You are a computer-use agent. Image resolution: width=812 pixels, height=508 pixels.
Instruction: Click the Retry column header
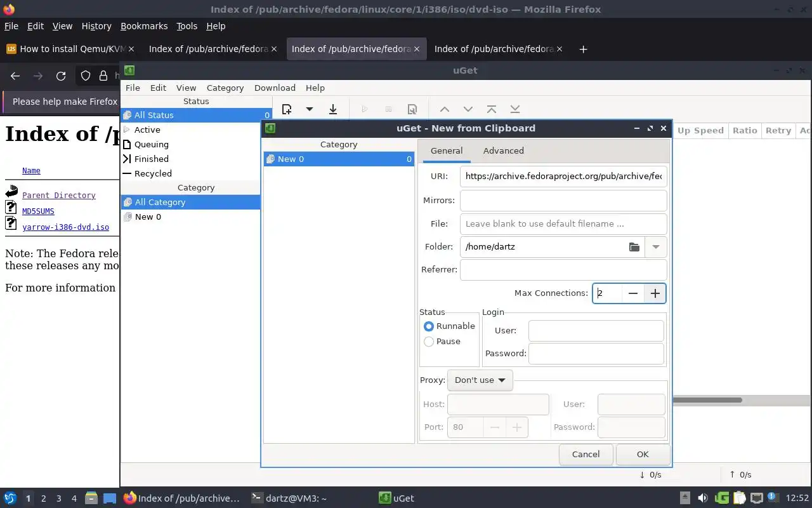point(778,131)
